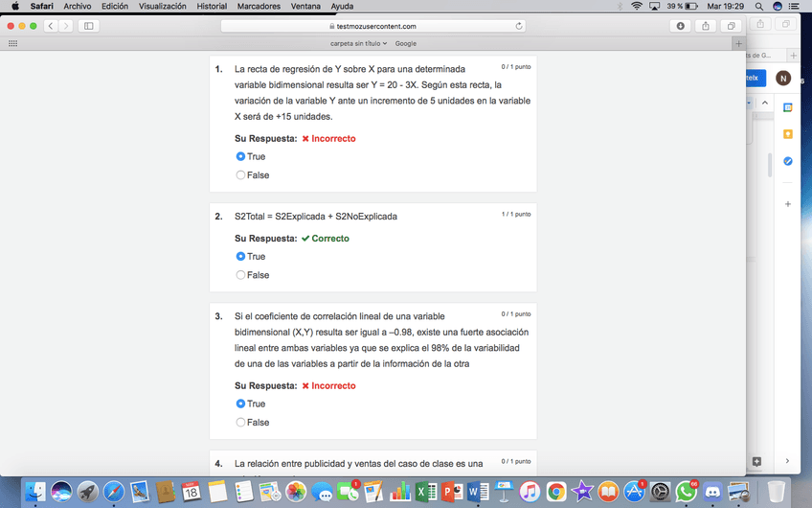This screenshot has height=508, width=812.
Task: Select True for question 2 (S2Total)
Action: [240, 256]
